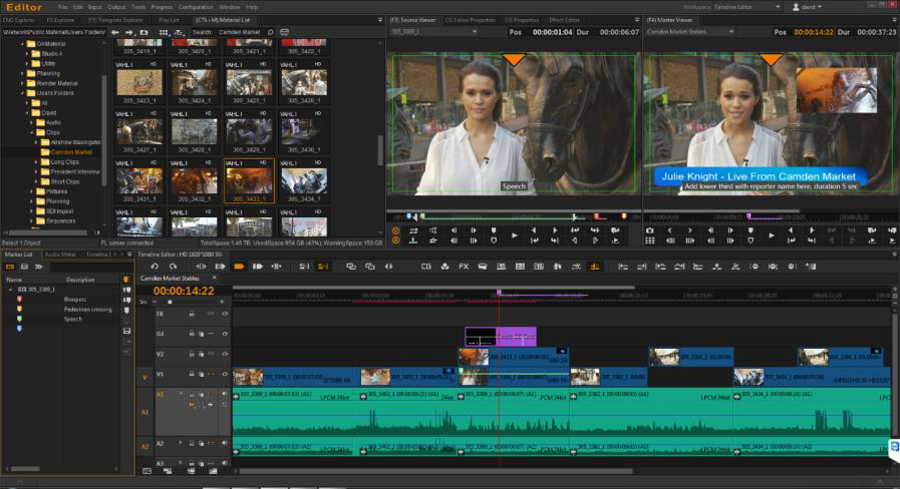The width and height of the screenshot is (900, 489).
Task: Select the Short Clips folder
Action: (64, 181)
